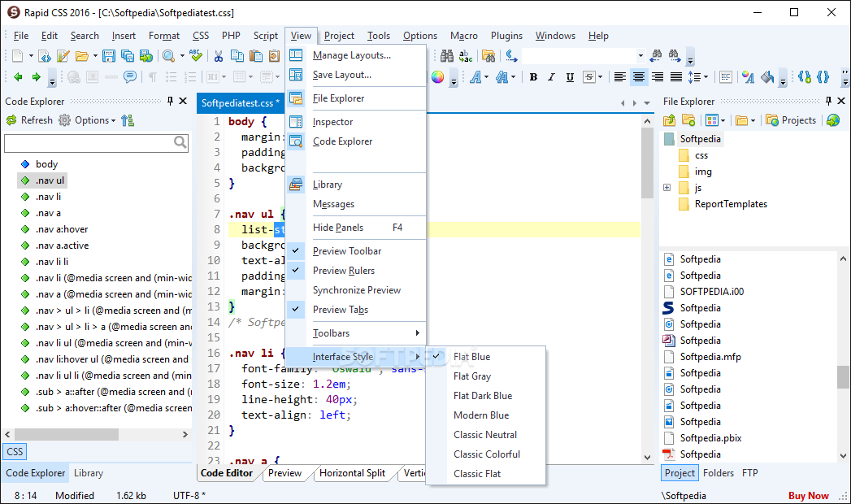
Task: Open the New file dropdown arrow
Action: [31, 56]
